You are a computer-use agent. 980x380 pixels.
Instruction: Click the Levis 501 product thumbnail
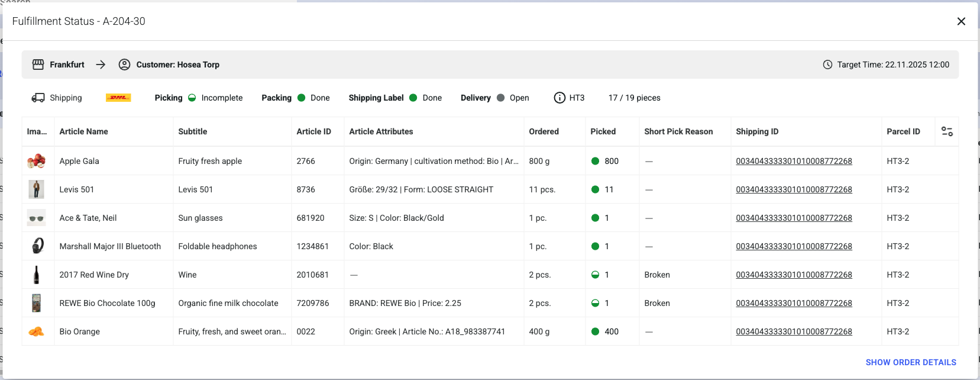37,189
